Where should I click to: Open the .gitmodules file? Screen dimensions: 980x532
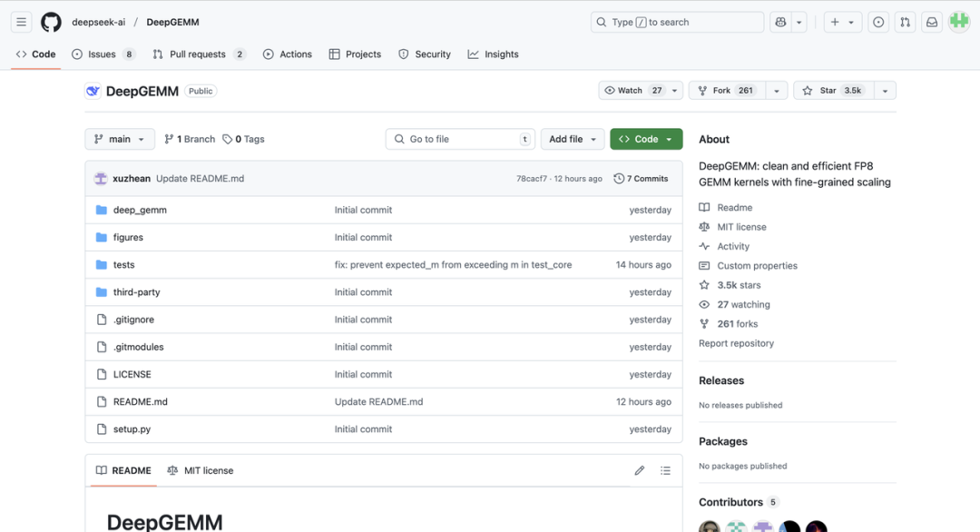click(139, 347)
